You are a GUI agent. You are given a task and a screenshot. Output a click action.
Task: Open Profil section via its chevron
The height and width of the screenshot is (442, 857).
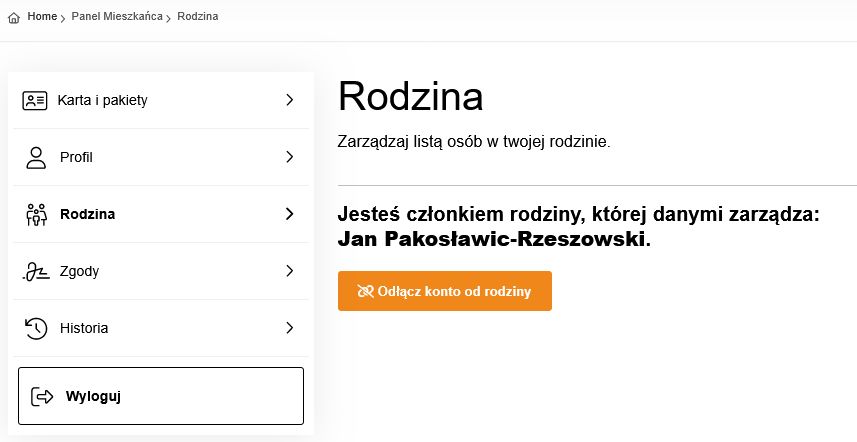(290, 157)
